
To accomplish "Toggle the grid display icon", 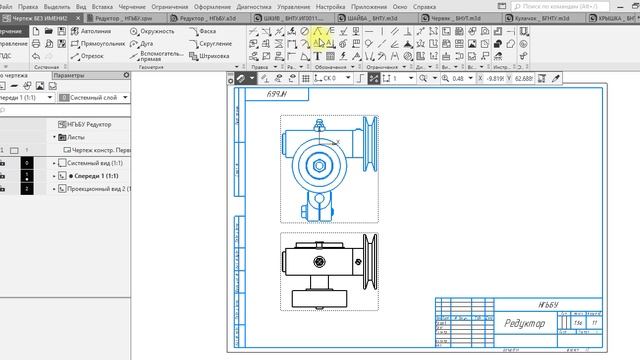I will point(305,78).
